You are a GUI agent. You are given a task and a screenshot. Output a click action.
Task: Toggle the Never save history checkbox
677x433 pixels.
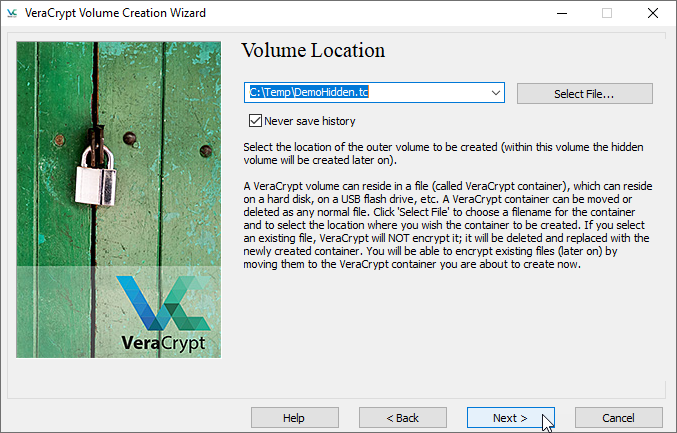pos(255,121)
